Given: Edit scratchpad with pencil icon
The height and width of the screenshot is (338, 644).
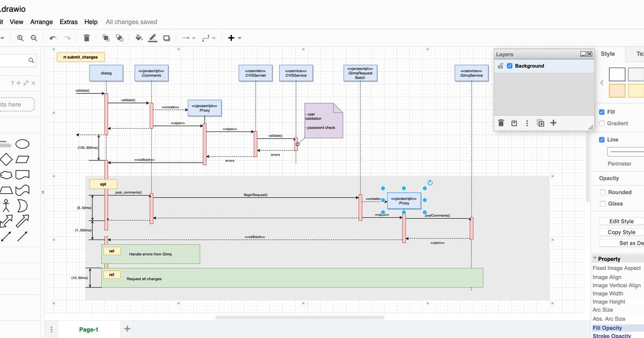Looking at the screenshot, I should click(25, 83).
